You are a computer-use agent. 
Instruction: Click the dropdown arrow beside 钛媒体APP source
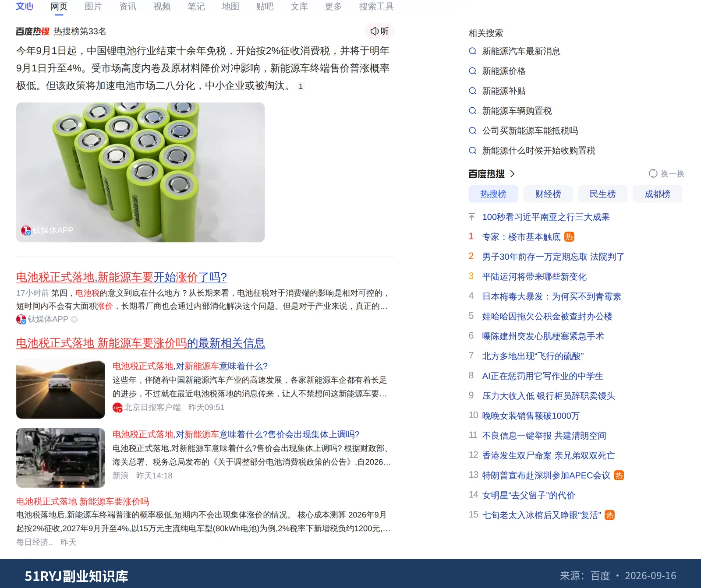click(x=74, y=320)
